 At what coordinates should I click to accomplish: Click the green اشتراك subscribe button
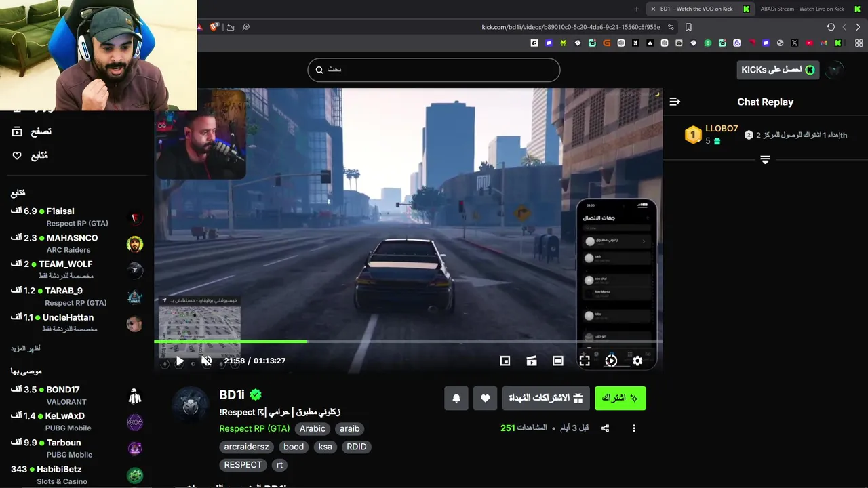coord(620,398)
